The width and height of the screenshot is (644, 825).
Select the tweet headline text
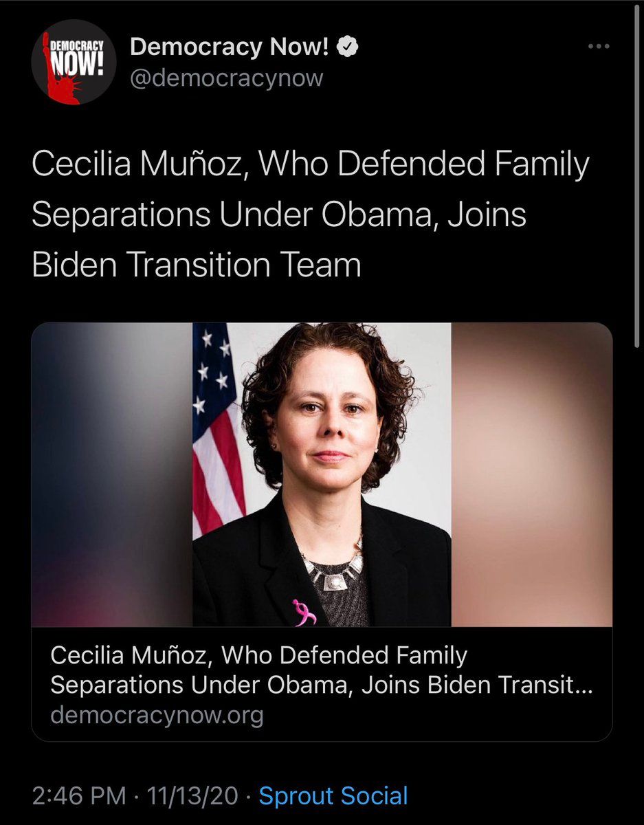tap(310, 214)
